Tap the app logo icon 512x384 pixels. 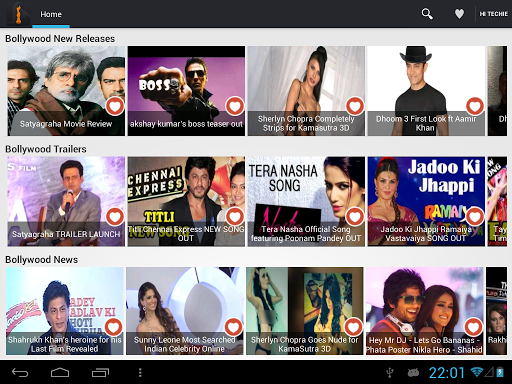19,14
